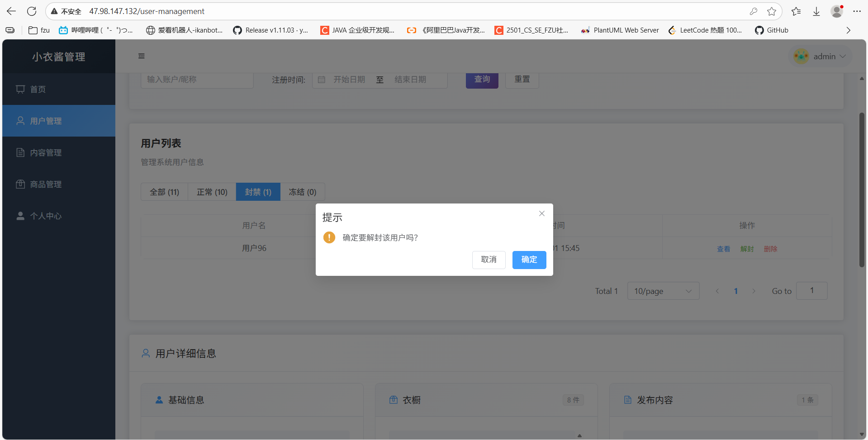This screenshot has width=868, height=440.
Task: Click the 查询 button
Action: (482, 80)
